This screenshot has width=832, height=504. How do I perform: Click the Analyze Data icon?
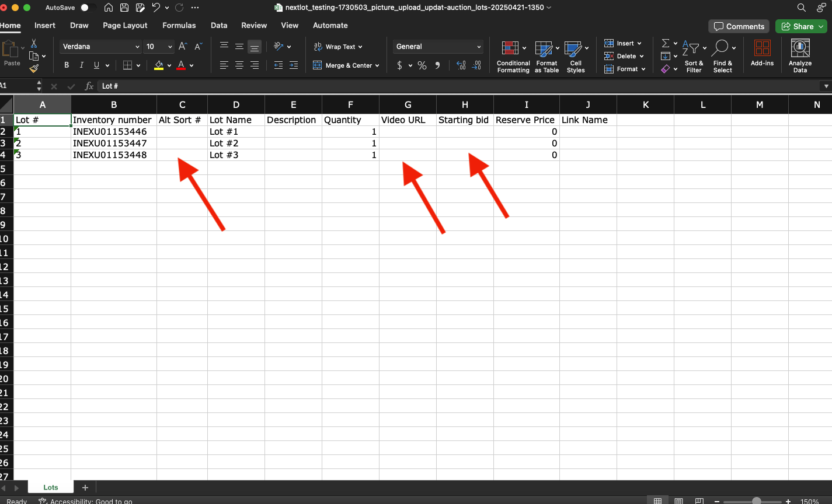pos(800,48)
